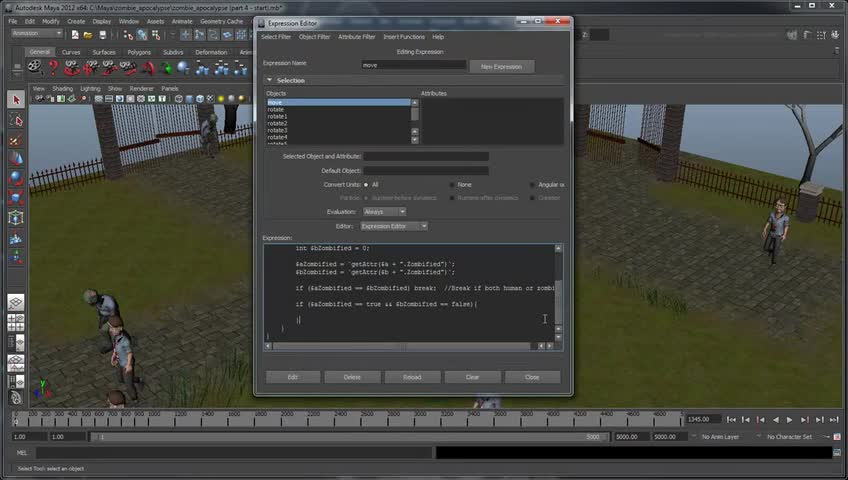Click the current frame field 1345.00
Screen dimensions: 848x480
[x=704, y=419]
